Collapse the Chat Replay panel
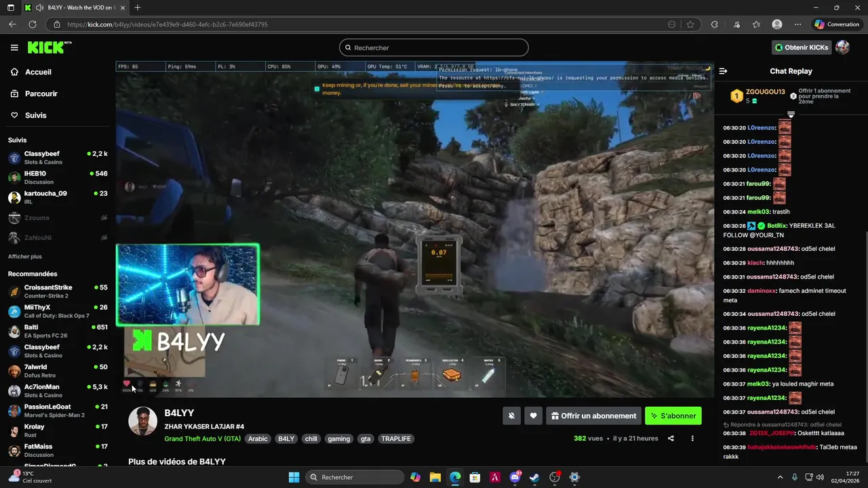868x488 pixels. 723,71
